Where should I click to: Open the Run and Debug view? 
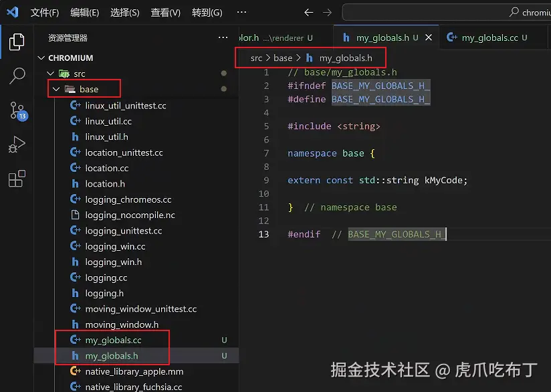click(17, 144)
